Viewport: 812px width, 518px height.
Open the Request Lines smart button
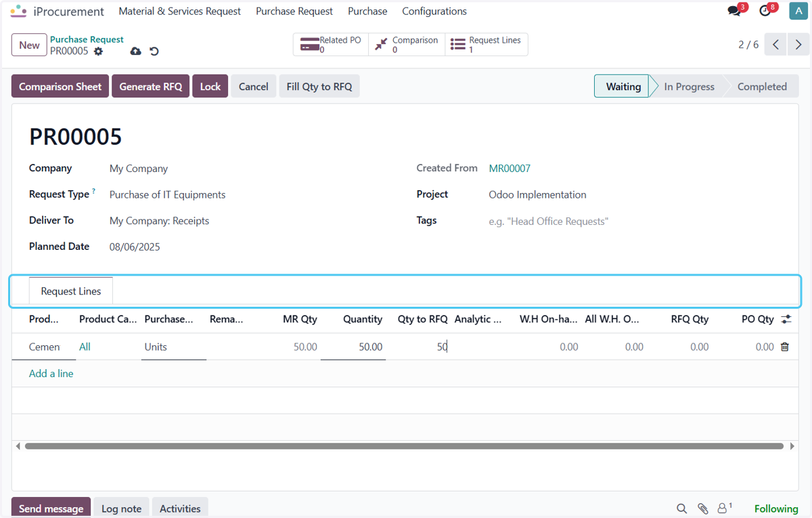point(487,45)
